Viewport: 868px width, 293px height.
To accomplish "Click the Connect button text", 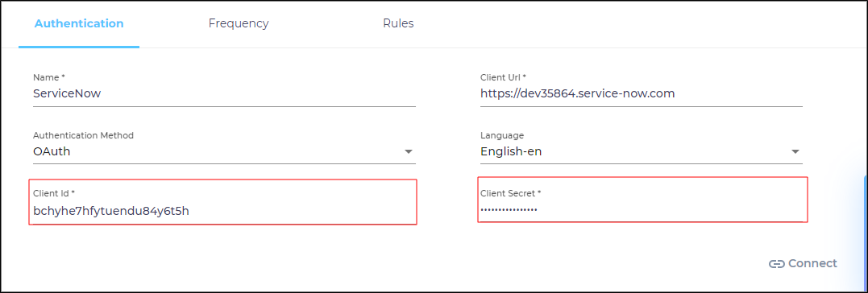I will [x=812, y=264].
